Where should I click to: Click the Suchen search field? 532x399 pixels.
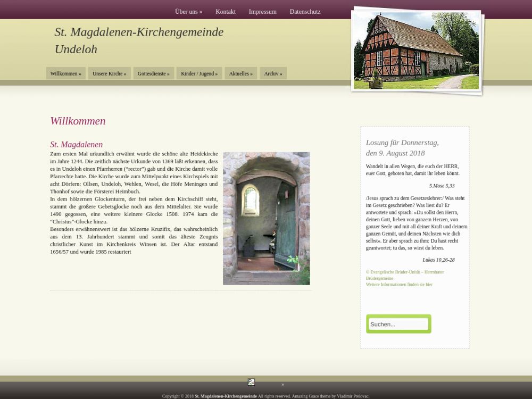point(398,324)
